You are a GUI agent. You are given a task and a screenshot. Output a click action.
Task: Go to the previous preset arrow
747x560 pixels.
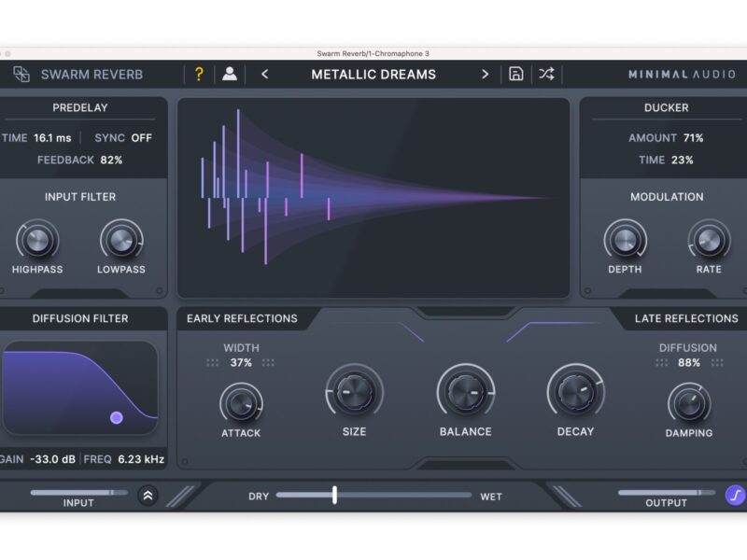click(264, 75)
